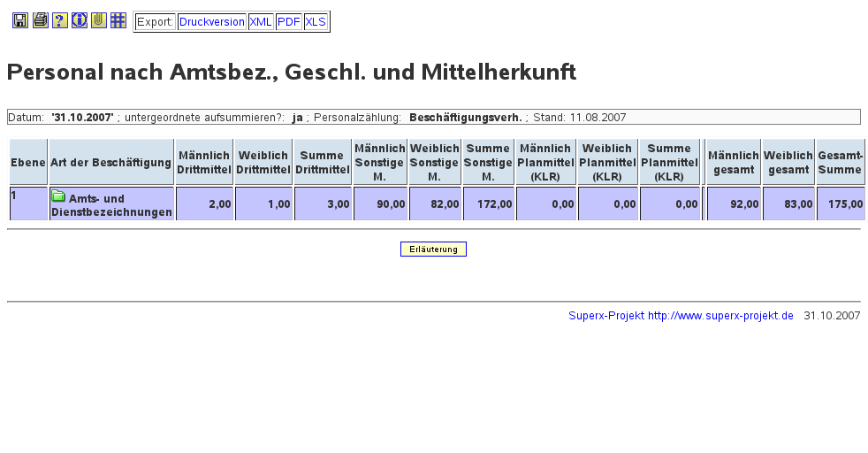868x453 pixels.
Task: Export the report as XML
Action: point(261,22)
